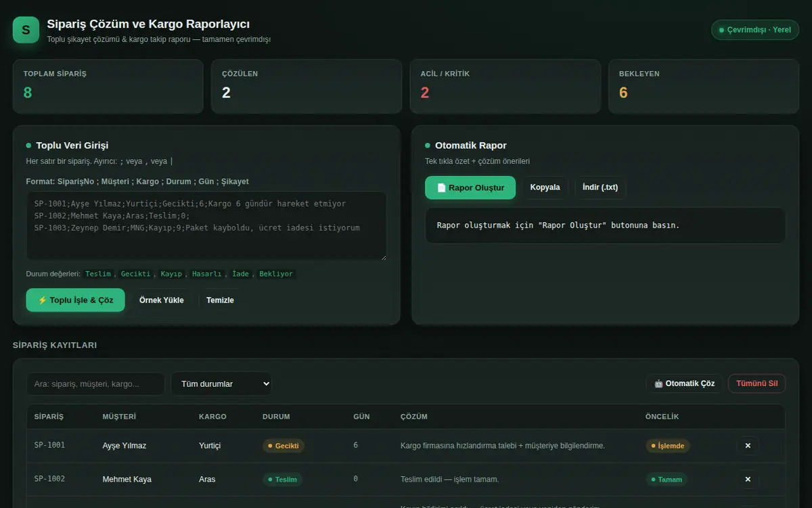The width and height of the screenshot is (812, 508).
Task: Run Toplu İşle & Çöz
Action: point(76,300)
